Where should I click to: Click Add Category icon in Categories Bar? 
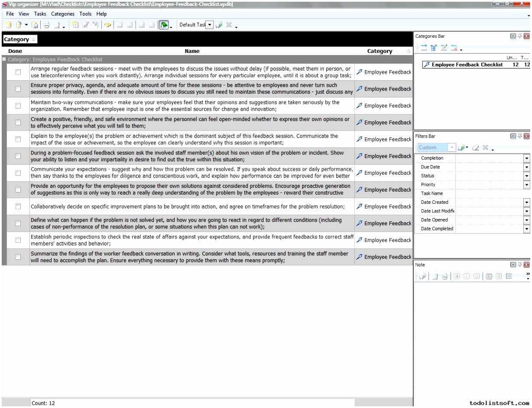click(424, 48)
